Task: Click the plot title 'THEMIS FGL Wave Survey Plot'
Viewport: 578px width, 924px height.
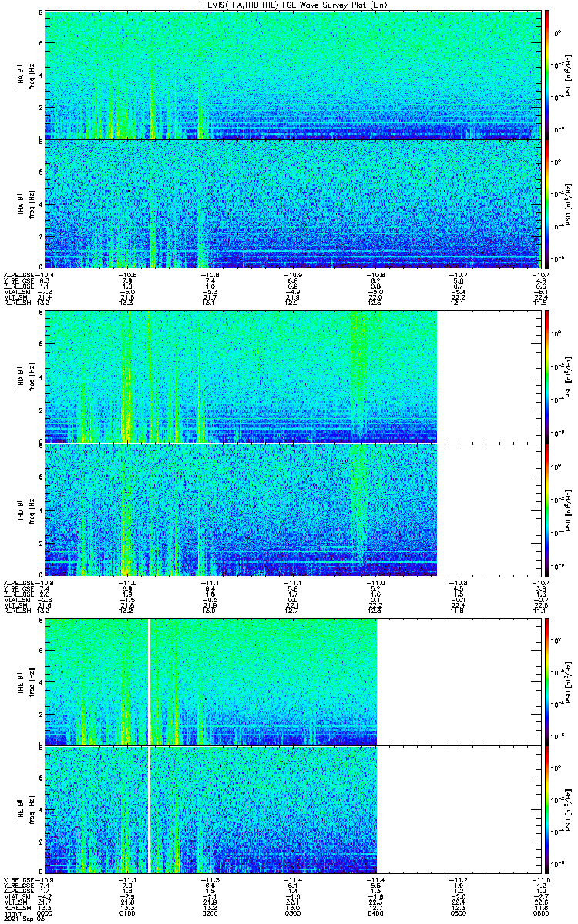Action: pyautogui.click(x=293, y=5)
